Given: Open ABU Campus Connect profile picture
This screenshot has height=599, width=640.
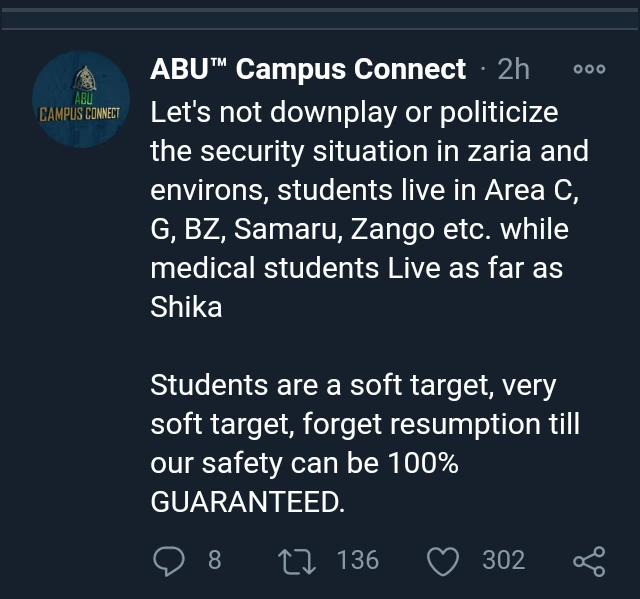Looking at the screenshot, I should click(80, 99).
